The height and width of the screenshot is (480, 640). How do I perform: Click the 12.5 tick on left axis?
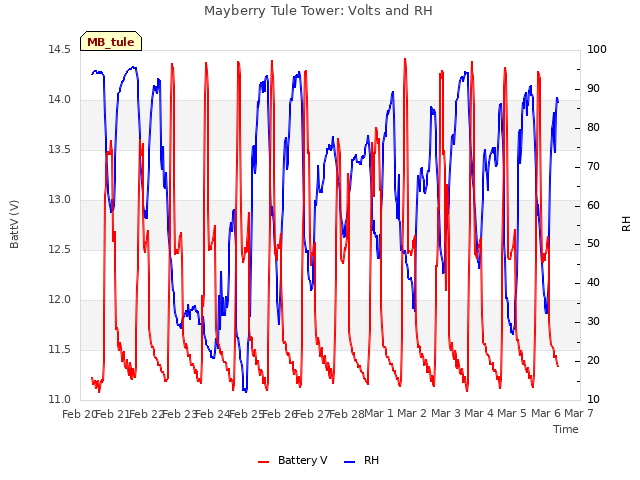click(60, 249)
